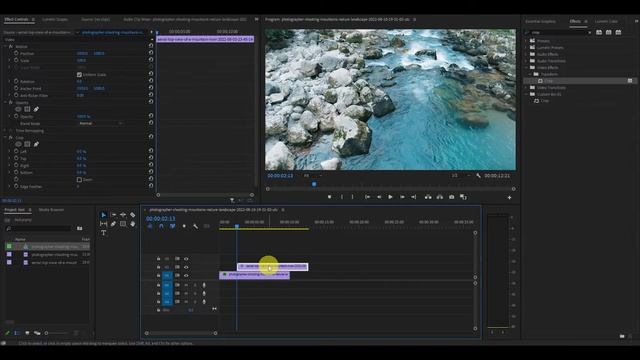
Task: Create ellipse mask under Crop effect
Action: (18, 144)
